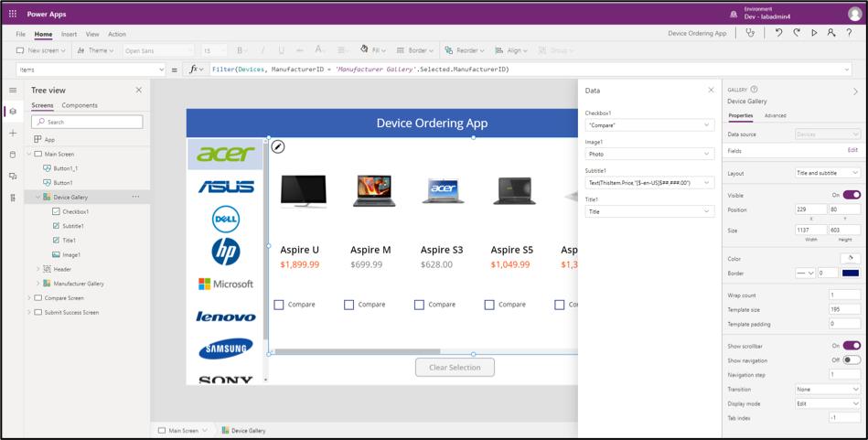Open the Layout dropdown
This screenshot has width=868, height=440.
[828, 173]
